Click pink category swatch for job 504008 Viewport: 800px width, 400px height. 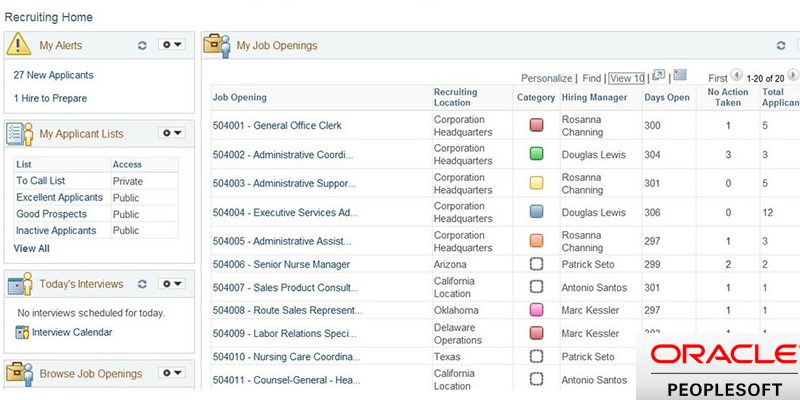tap(536, 310)
